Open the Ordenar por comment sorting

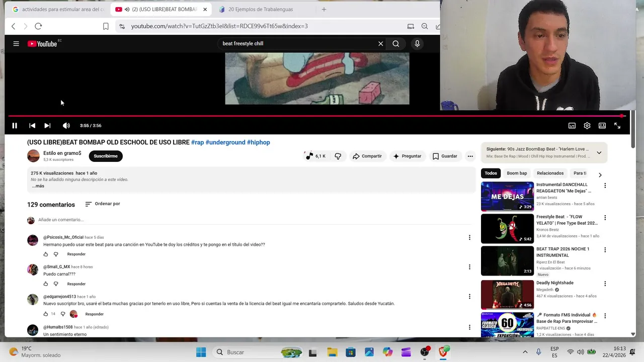pos(103,204)
